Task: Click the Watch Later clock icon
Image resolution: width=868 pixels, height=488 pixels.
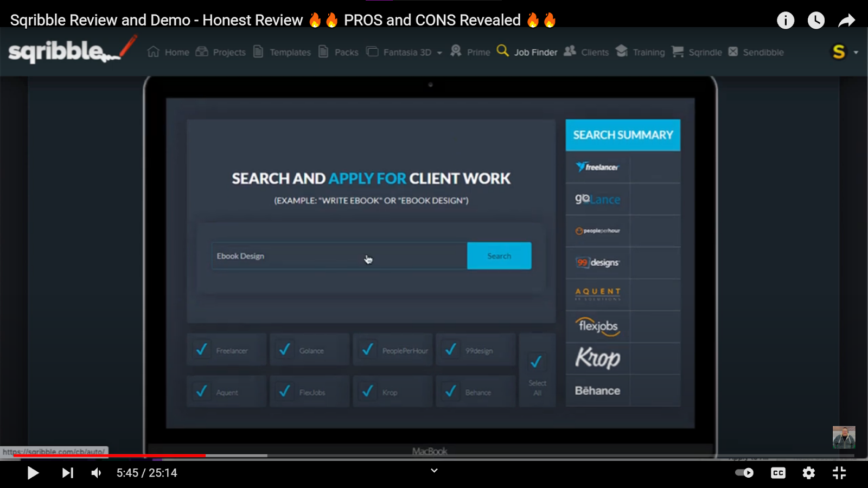Action: pyautogui.click(x=816, y=21)
